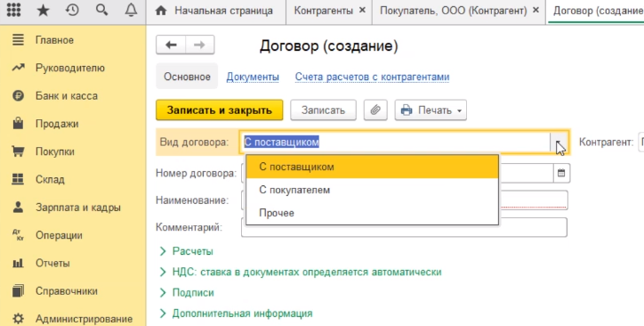Click the home icon on Начальная страница tab
This screenshot has width=644, height=326.
coord(161,11)
